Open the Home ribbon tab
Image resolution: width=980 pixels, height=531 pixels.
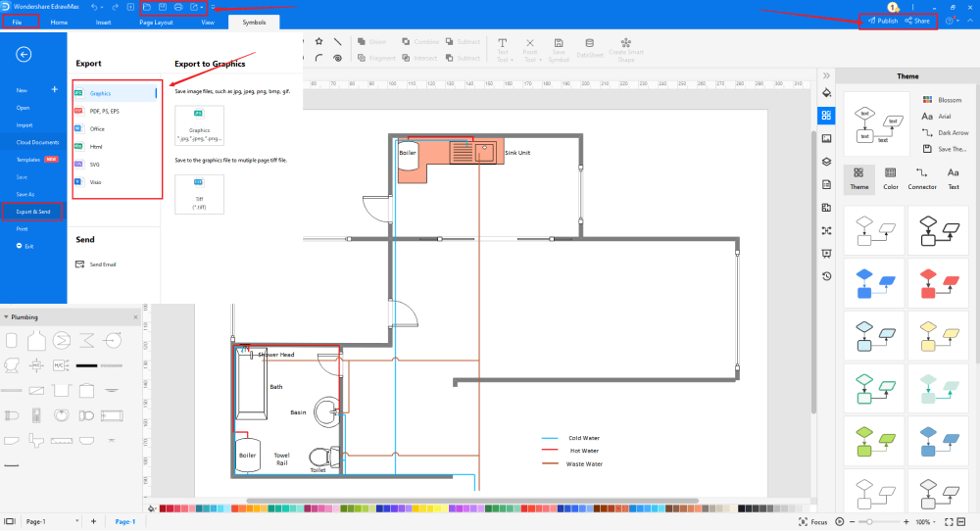(59, 22)
